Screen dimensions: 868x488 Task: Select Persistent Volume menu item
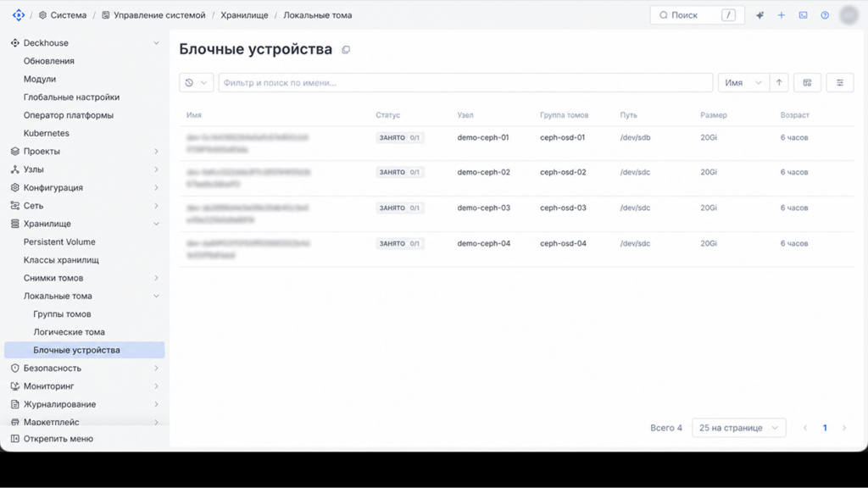pyautogui.click(x=59, y=241)
